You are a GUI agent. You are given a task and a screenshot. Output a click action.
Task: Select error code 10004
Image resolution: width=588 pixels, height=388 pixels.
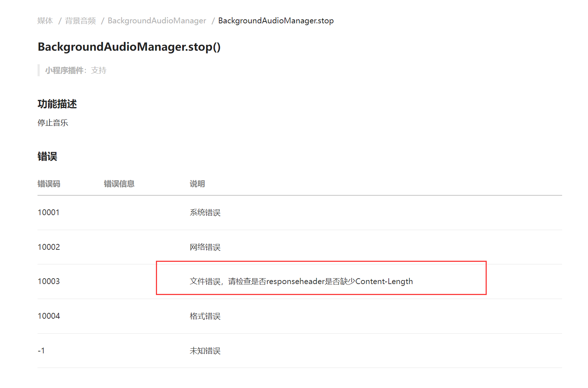[49, 316]
